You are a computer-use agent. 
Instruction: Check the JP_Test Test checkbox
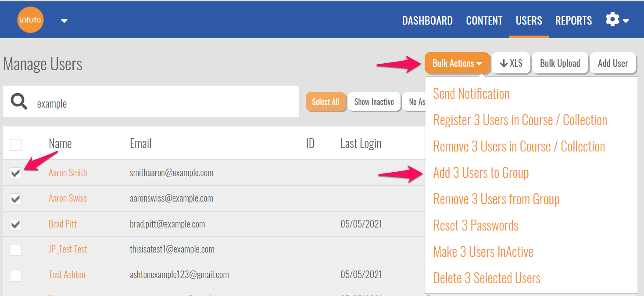(15, 249)
